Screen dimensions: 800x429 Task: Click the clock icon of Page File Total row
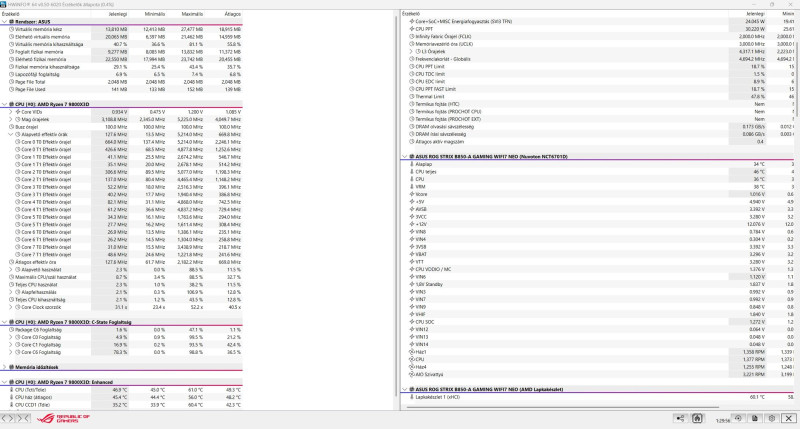[11, 82]
